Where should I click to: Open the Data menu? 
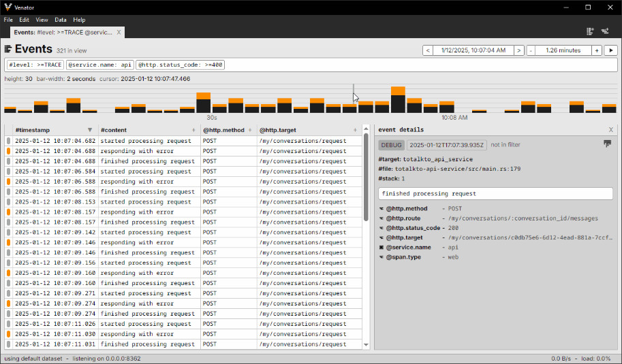click(61, 20)
